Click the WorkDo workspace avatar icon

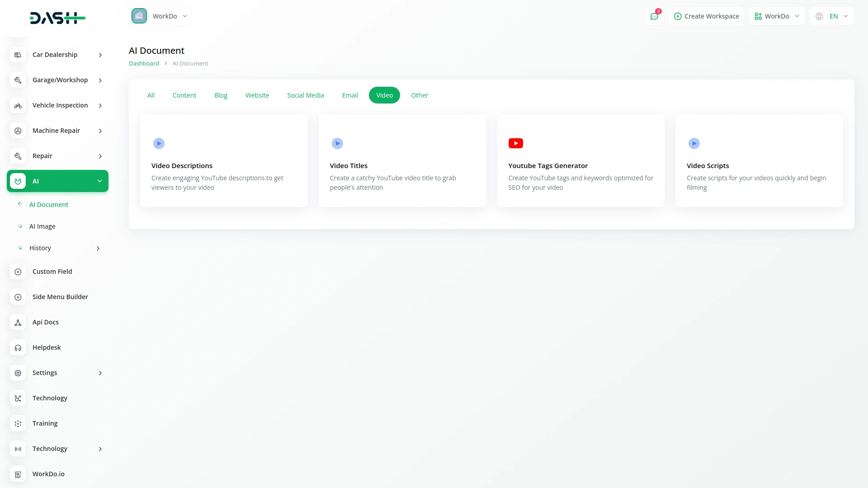(139, 16)
